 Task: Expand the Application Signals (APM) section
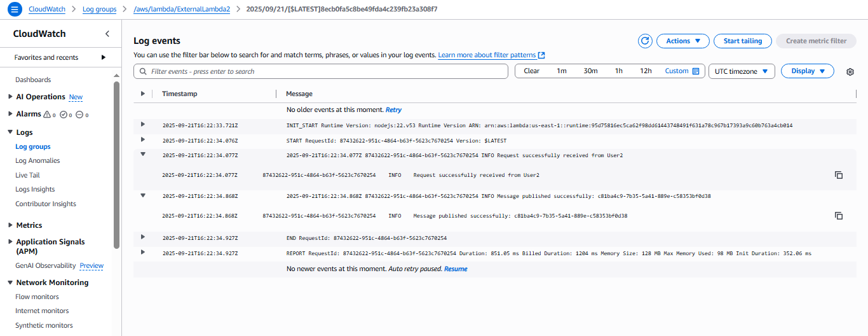point(10,242)
